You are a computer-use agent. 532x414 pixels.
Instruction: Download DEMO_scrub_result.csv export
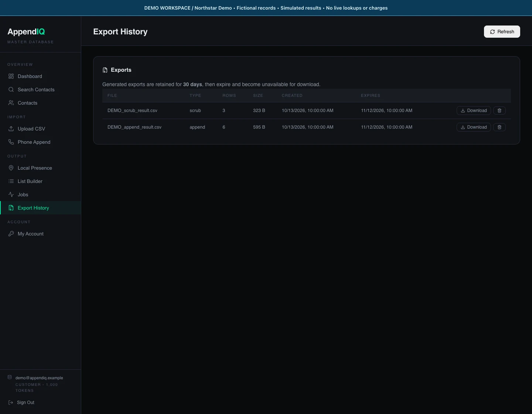(474, 111)
